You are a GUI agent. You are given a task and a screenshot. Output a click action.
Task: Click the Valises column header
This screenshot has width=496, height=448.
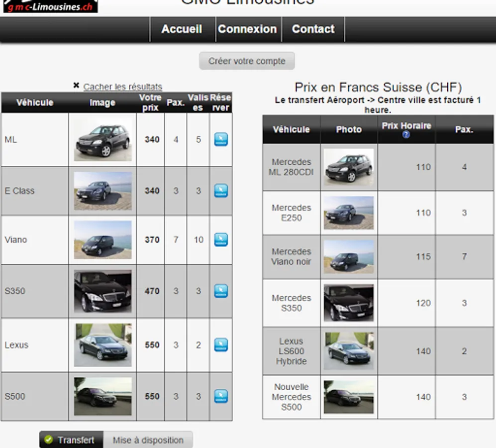click(x=198, y=102)
